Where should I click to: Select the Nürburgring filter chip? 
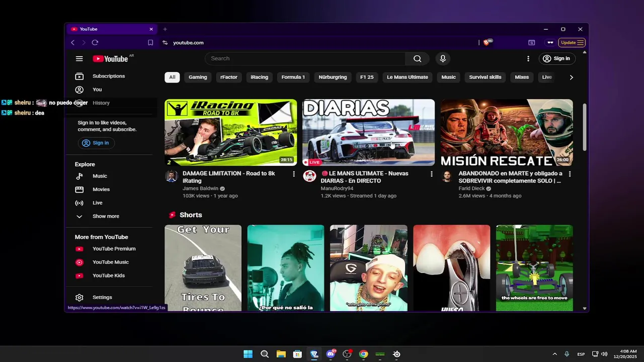[x=333, y=77]
